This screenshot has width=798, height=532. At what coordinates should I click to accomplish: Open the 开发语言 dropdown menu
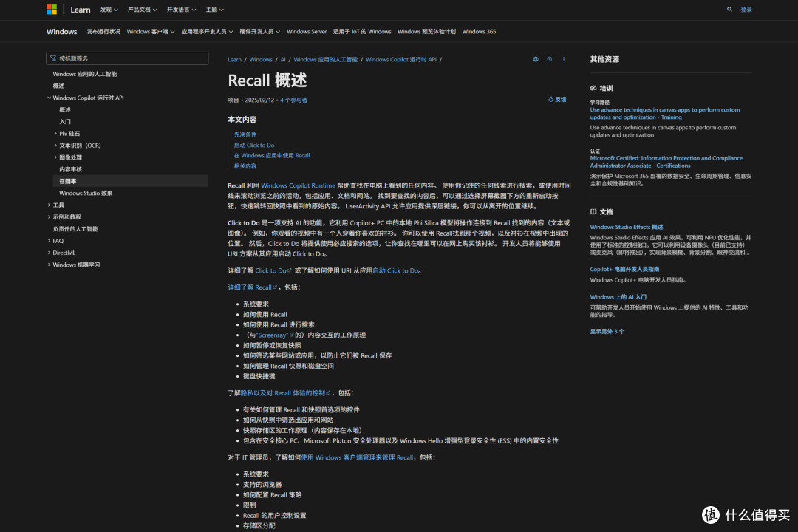pyautogui.click(x=181, y=10)
